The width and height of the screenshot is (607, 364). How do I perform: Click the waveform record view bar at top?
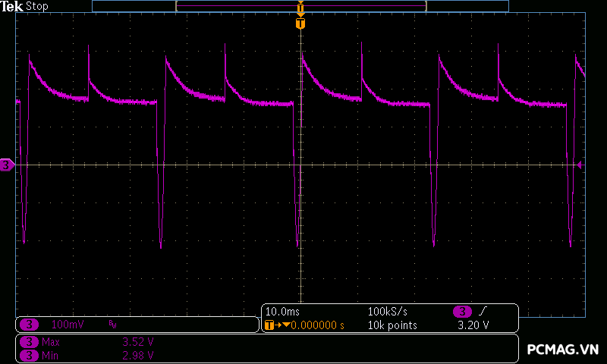click(228, 6)
